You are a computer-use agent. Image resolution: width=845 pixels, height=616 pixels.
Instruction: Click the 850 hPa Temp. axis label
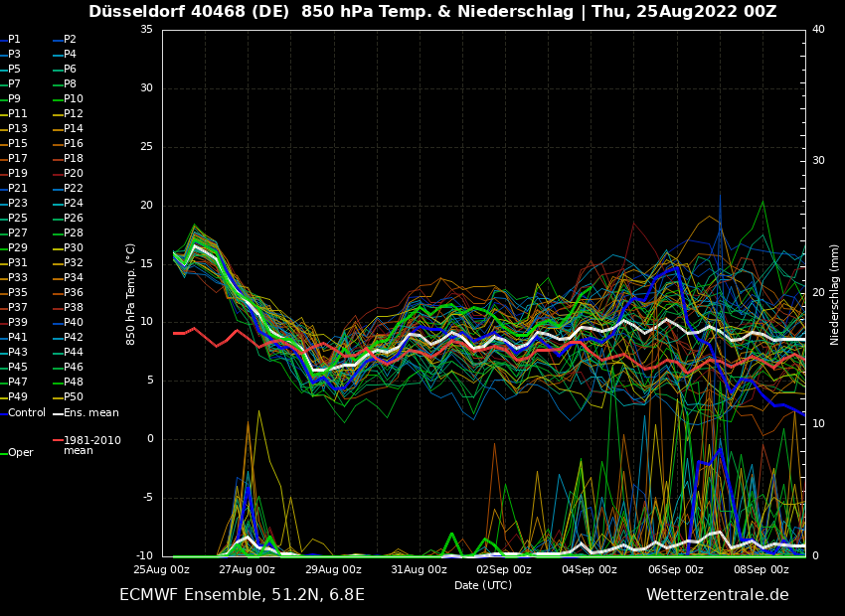130,293
